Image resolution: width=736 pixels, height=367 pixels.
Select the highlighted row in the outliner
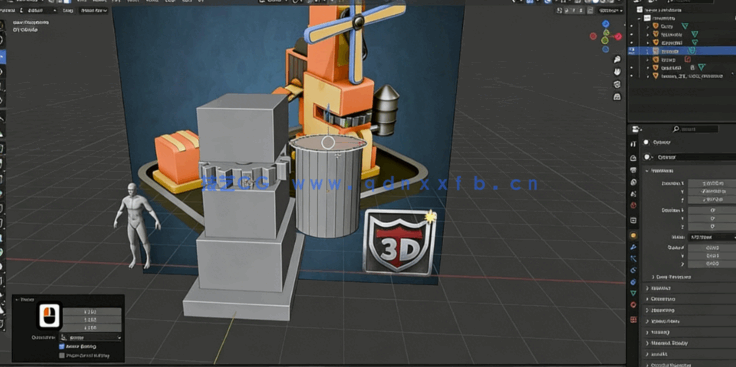coord(681,51)
